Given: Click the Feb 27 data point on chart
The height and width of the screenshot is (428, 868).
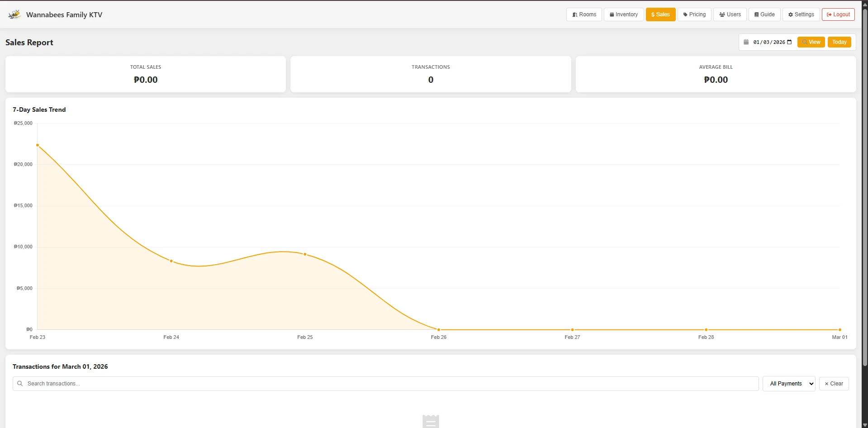Looking at the screenshot, I should click(x=572, y=330).
